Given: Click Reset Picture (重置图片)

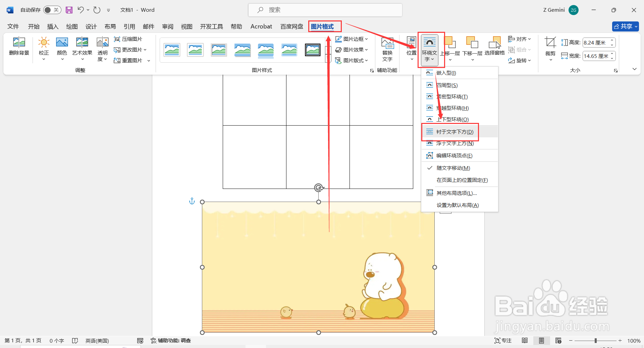Looking at the screenshot, I should click(x=128, y=61).
